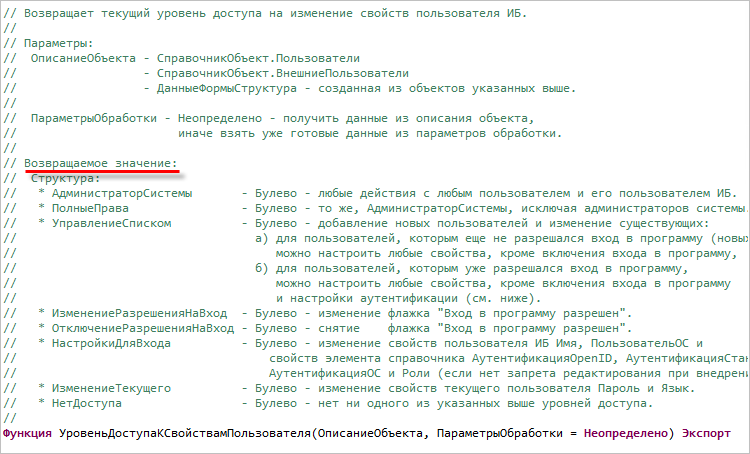
Task: Click the НастройкиДляВхода property name
Action: coord(112,343)
